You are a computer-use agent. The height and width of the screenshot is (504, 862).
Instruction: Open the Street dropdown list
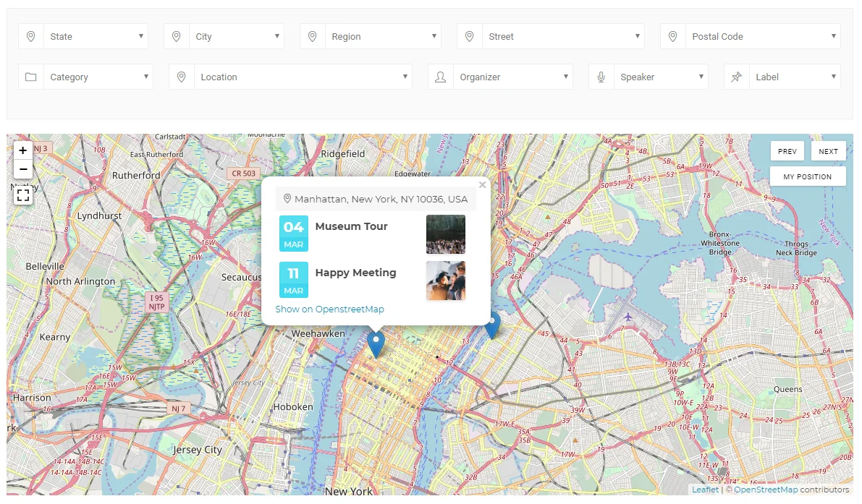(x=562, y=36)
